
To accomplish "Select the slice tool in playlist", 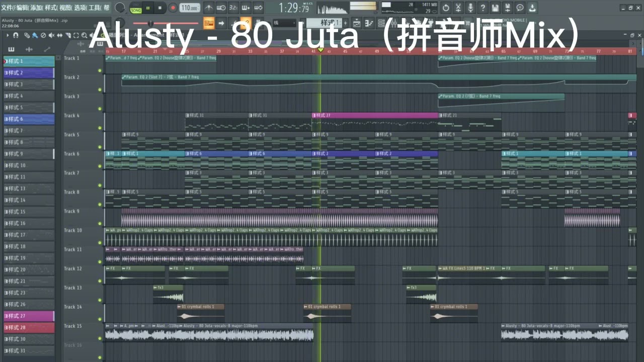I will coord(68,35).
